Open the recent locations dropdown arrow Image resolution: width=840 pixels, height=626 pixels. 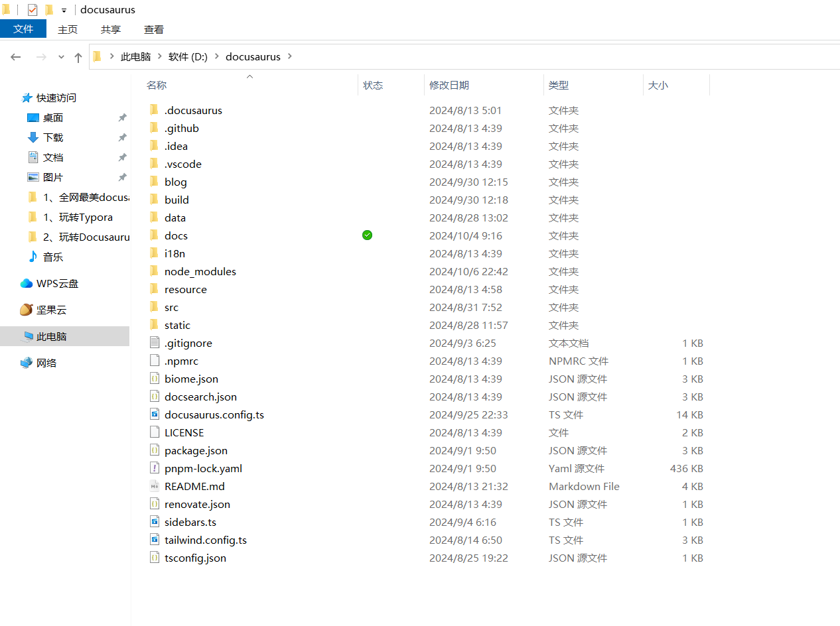(61, 58)
